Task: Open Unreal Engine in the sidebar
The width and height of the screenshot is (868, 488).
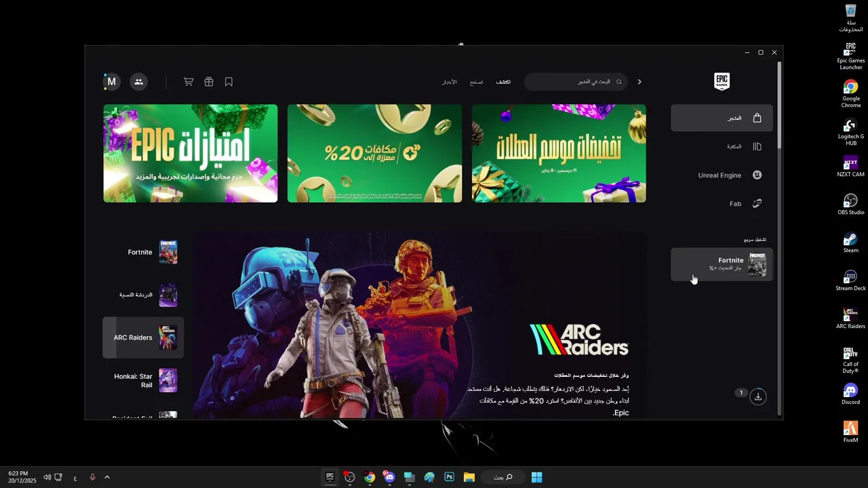Action: pyautogui.click(x=722, y=175)
